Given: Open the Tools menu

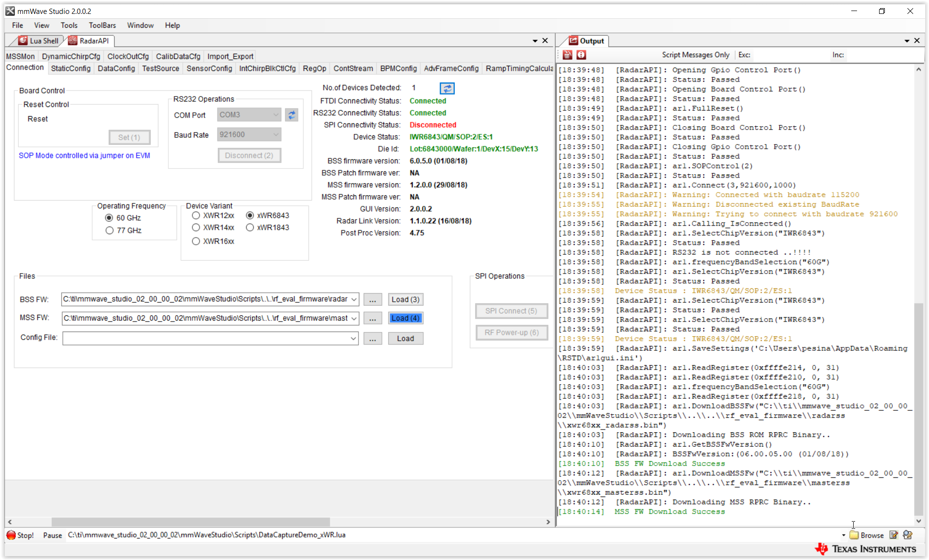Looking at the screenshot, I should [69, 25].
